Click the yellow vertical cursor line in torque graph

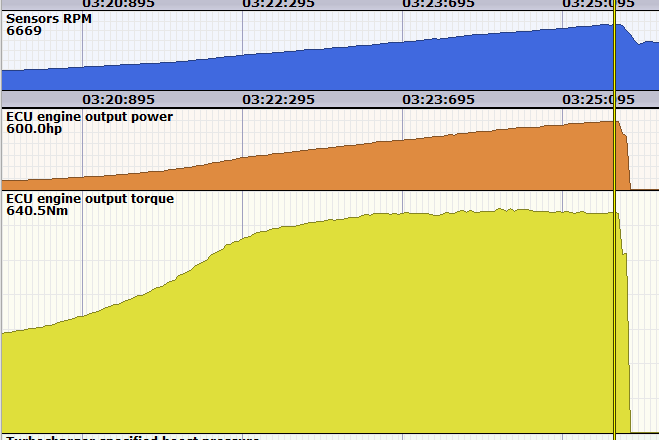point(614,320)
